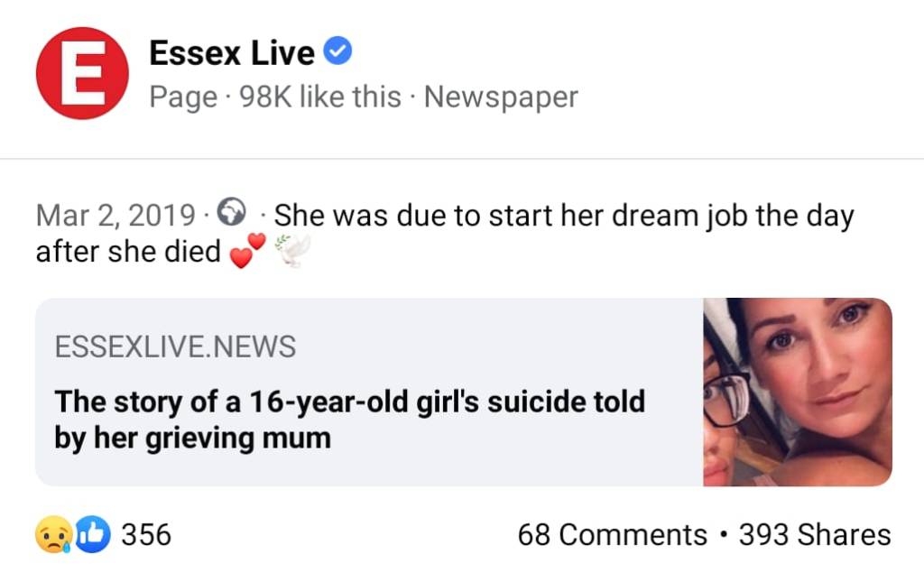Screen dimensions: 924x582
Task: Click the ESSEXLIVE.NEWS domain label
Action: (175, 346)
